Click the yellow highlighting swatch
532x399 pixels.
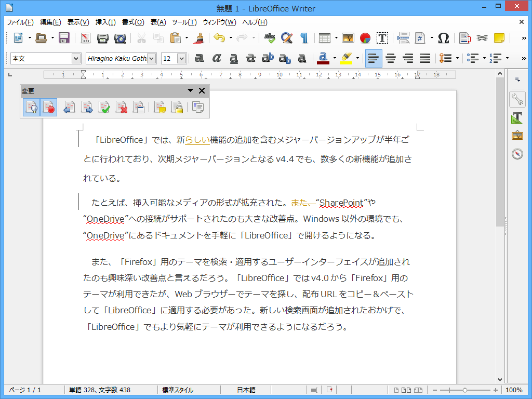coord(347,58)
